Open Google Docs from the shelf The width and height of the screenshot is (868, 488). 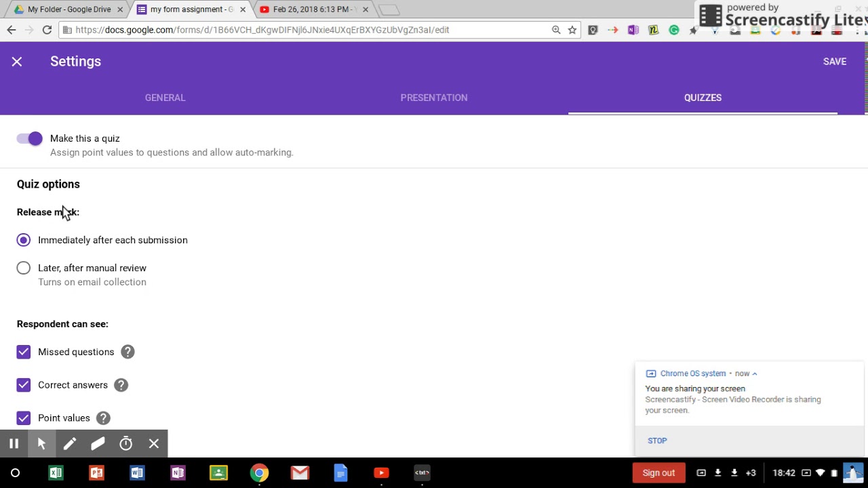(340, 473)
